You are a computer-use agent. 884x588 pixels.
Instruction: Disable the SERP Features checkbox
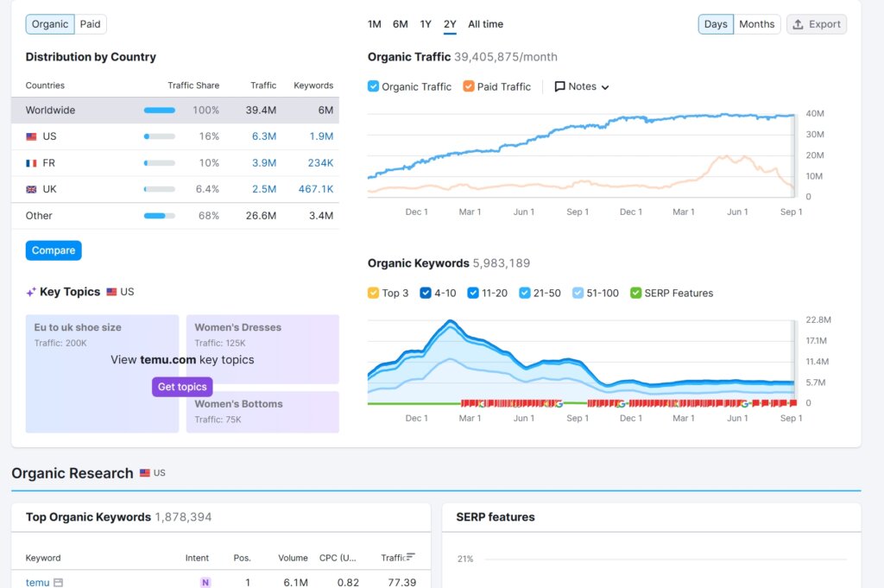(x=636, y=293)
